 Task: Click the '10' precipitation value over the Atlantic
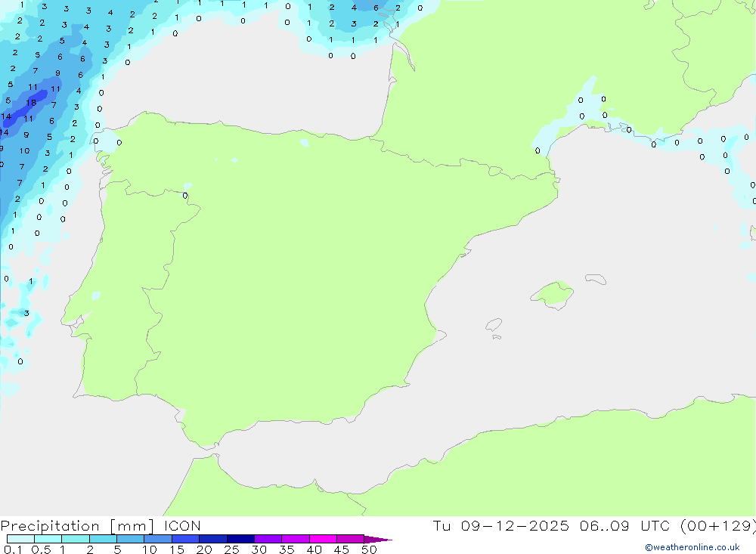pos(25,151)
